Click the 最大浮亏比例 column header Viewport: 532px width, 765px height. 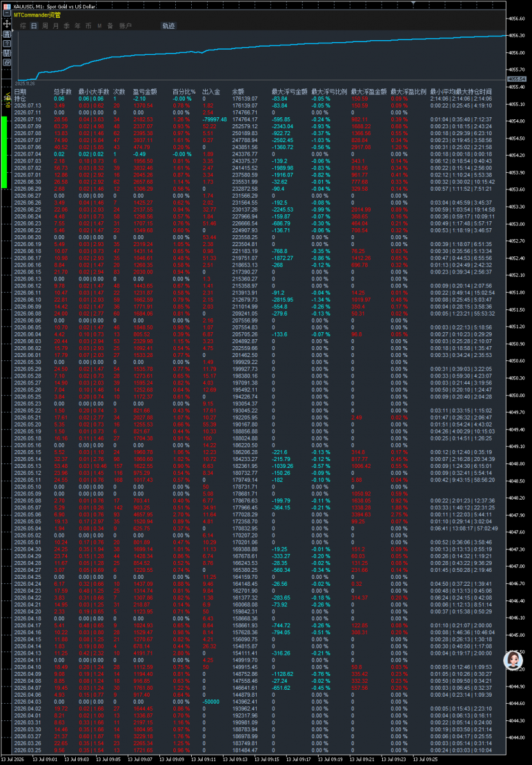[329, 92]
